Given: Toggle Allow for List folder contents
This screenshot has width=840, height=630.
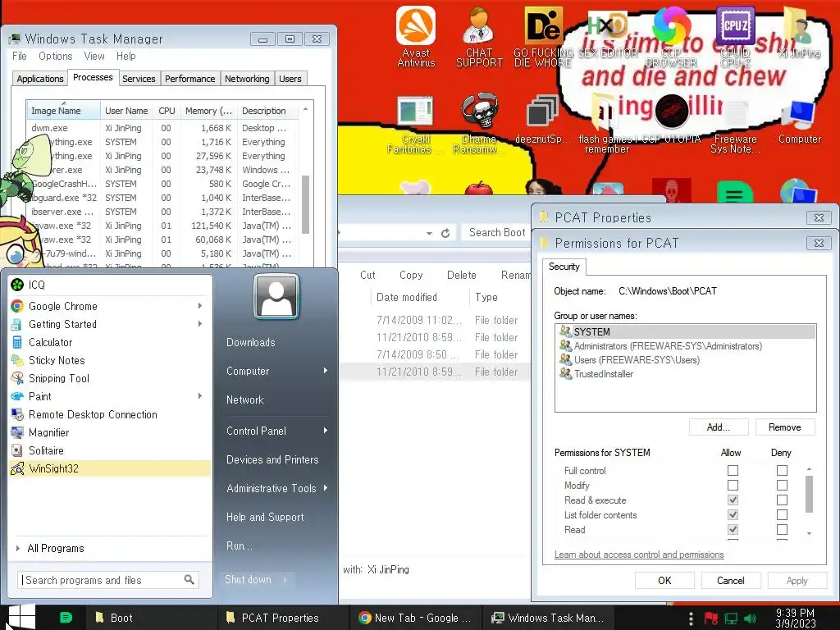Looking at the screenshot, I should click(x=733, y=515).
